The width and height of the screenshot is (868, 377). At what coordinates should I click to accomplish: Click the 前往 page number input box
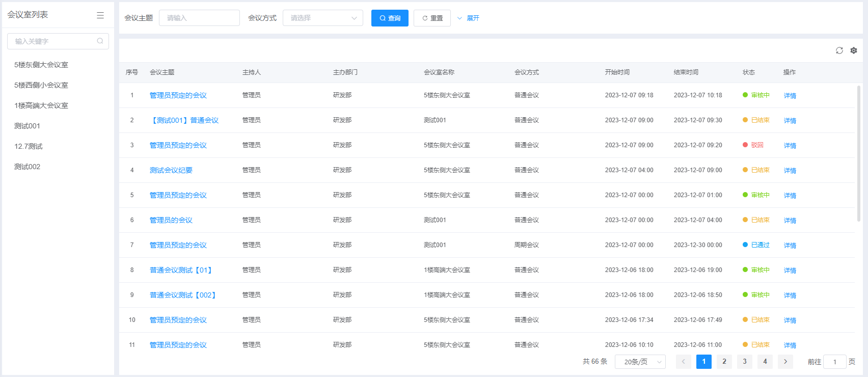[x=834, y=362]
